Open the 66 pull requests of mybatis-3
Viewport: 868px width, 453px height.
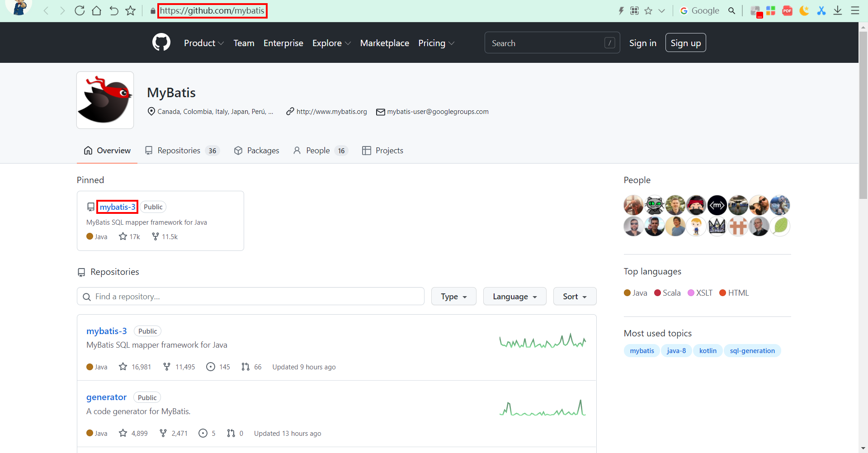[252, 367]
